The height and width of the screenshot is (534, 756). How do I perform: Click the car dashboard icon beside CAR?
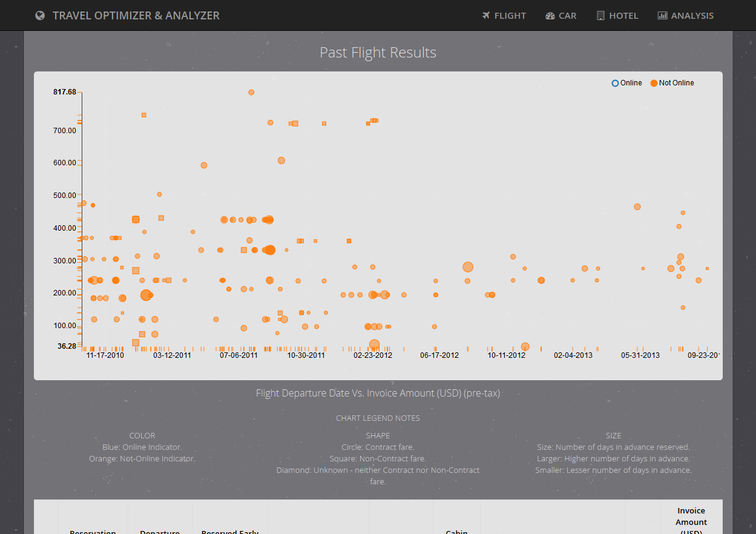(550, 16)
